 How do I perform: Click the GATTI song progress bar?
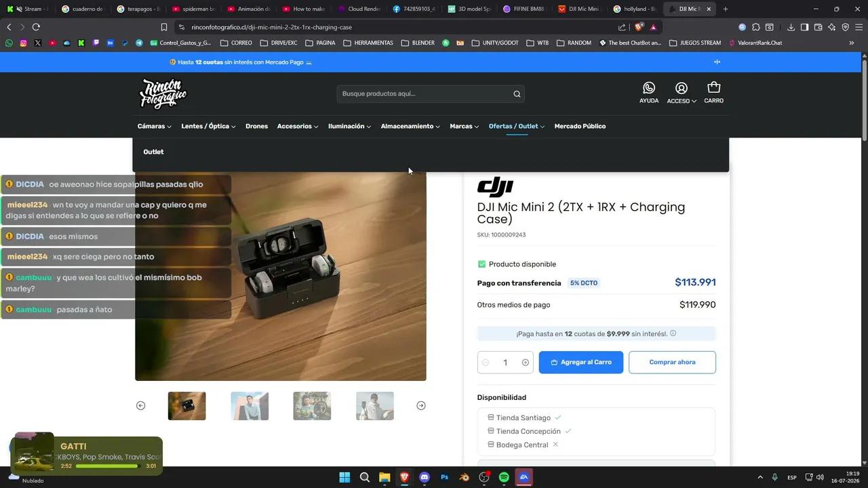(x=107, y=466)
